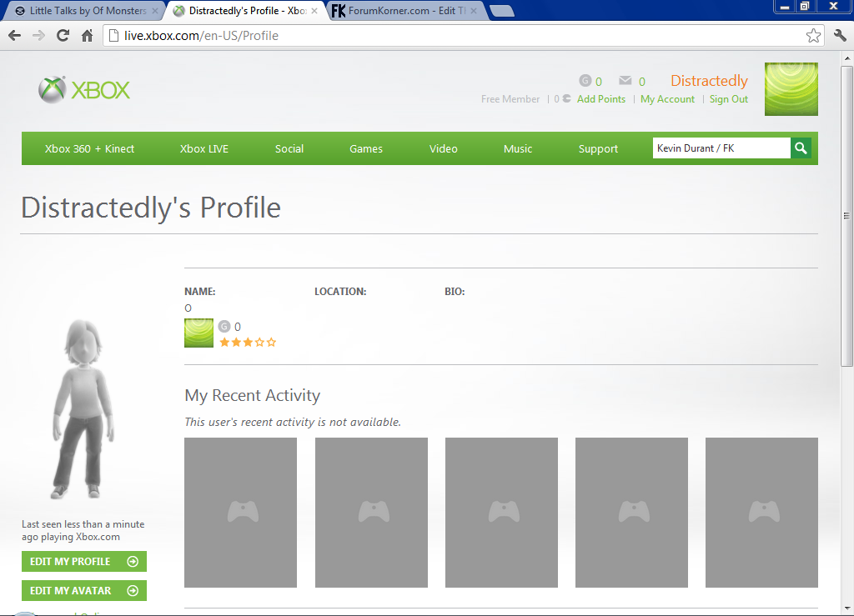Close the Distractedly's Profile tab
This screenshot has width=854, height=616.
click(x=314, y=11)
